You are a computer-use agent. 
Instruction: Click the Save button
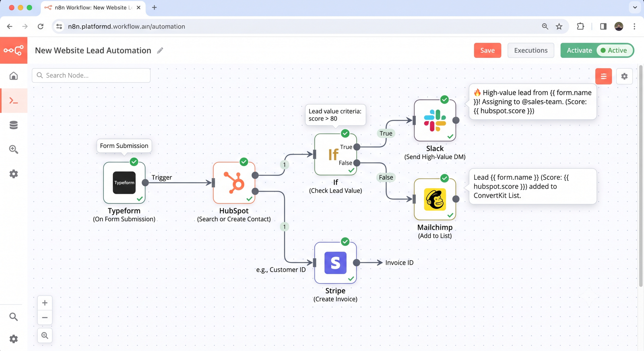[487, 50]
